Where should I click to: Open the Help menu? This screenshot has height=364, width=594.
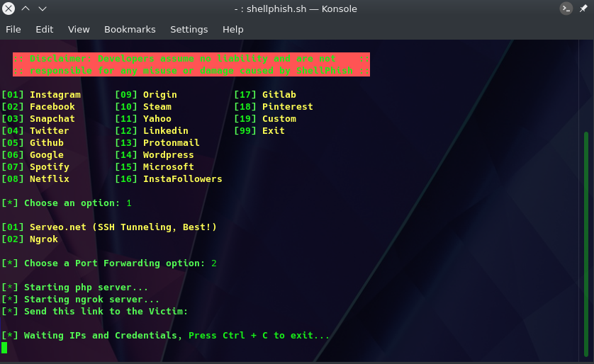pyautogui.click(x=233, y=30)
